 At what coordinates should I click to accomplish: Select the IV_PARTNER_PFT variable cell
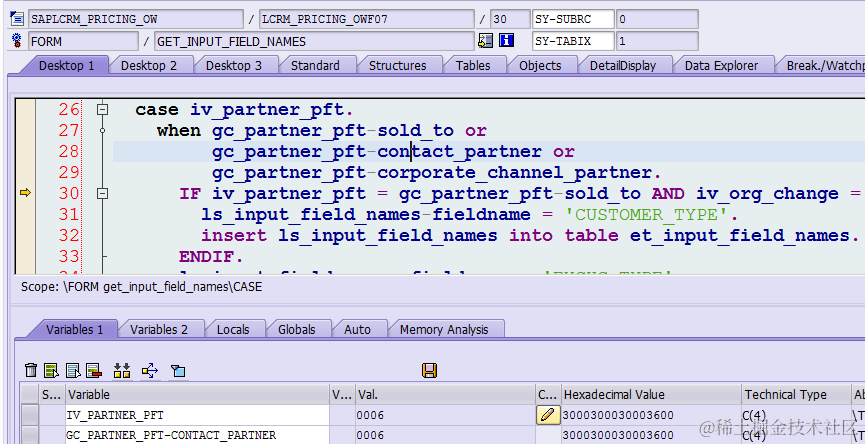[197, 415]
